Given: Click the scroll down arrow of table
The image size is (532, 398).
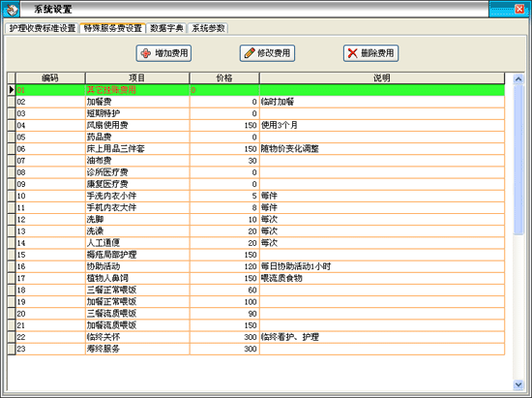Looking at the screenshot, I should pyautogui.click(x=518, y=384).
